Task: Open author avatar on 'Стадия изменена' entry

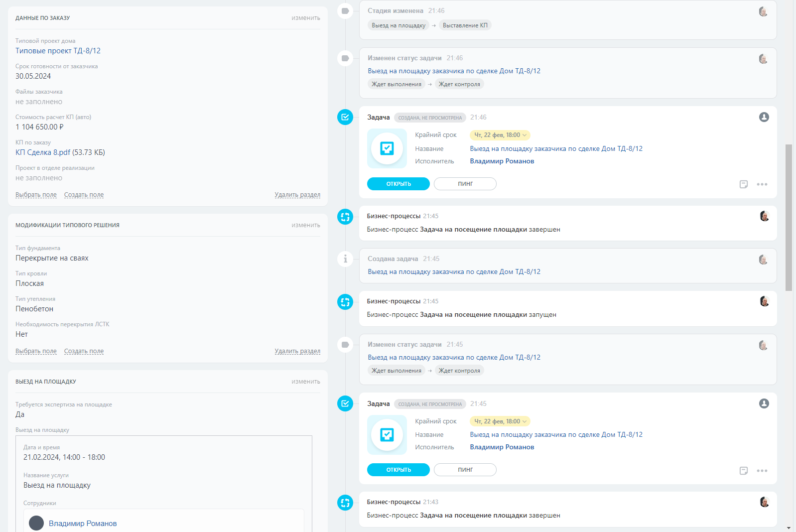Action: [x=763, y=11]
